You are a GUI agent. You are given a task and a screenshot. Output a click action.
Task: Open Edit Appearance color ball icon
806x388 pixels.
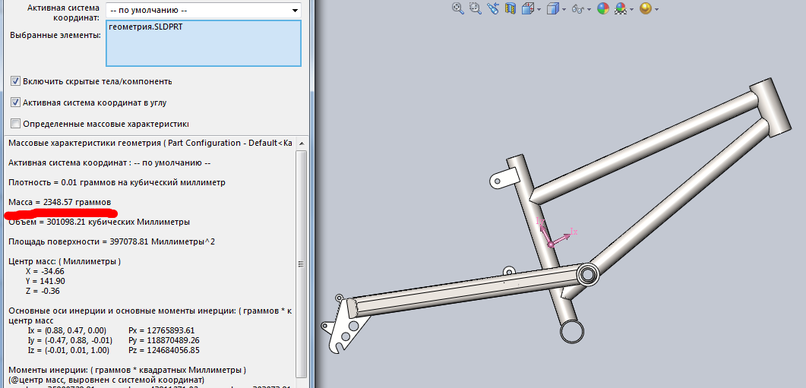click(603, 8)
